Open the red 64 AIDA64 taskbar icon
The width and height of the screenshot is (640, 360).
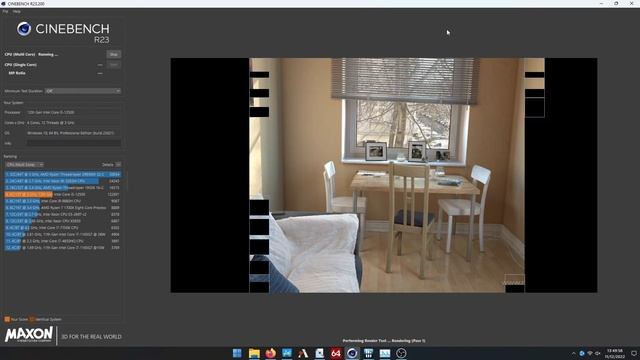point(336,353)
